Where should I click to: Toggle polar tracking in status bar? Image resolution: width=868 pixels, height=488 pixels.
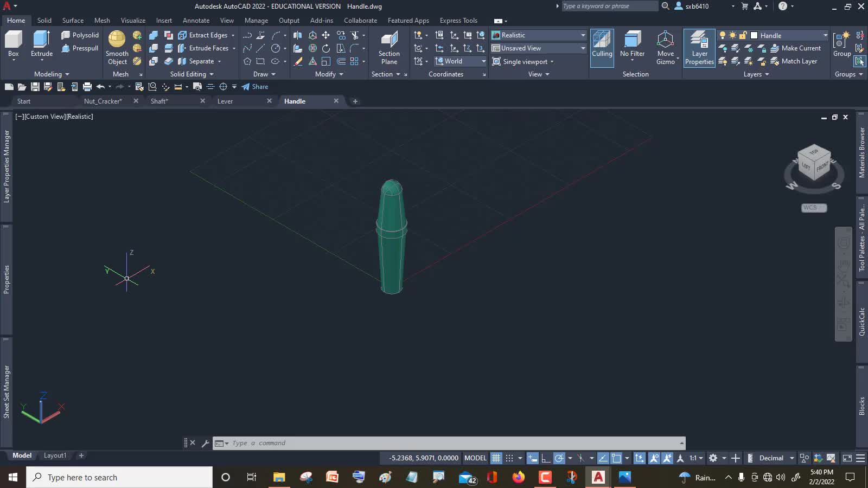559,458
